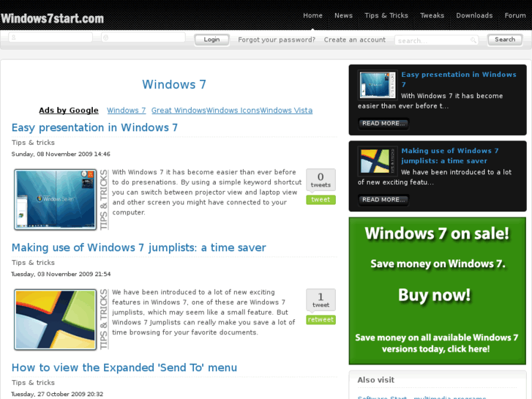Viewport: 532px width, 399px height.
Task: Open Ads by Google link
Action: tap(69, 110)
